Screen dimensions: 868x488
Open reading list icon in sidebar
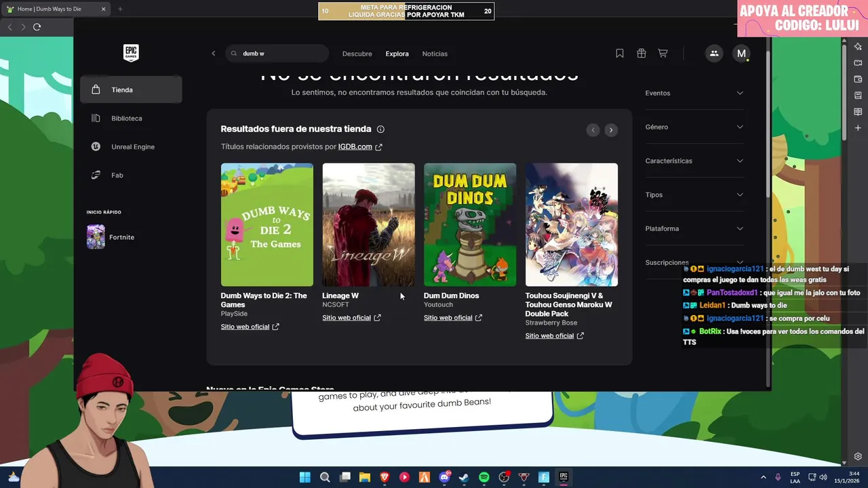(x=858, y=112)
